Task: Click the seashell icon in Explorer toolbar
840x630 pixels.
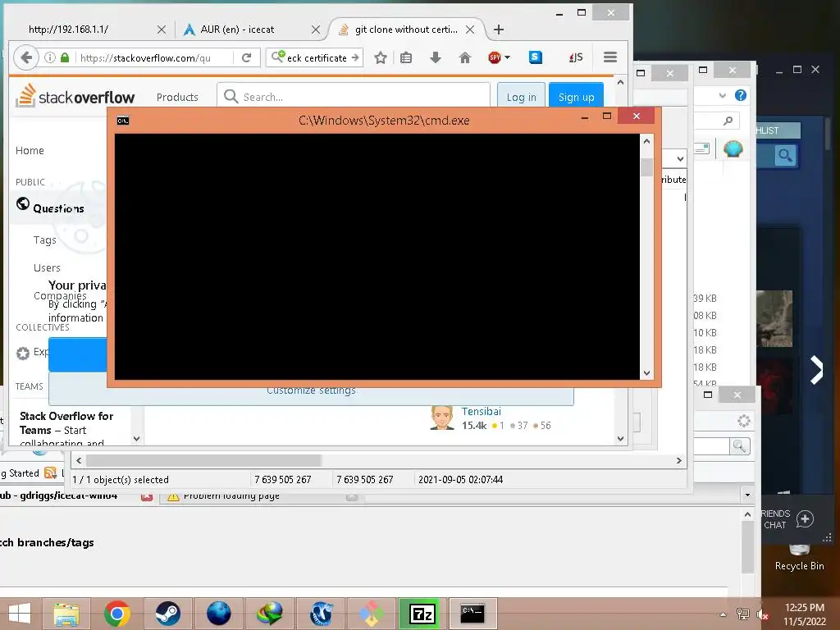Action: (733, 148)
